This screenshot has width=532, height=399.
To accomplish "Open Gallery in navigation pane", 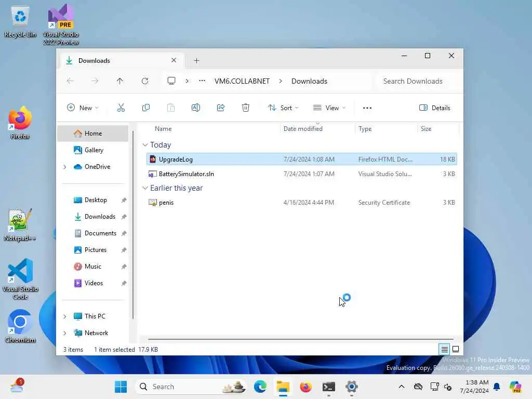I will click(x=93, y=150).
